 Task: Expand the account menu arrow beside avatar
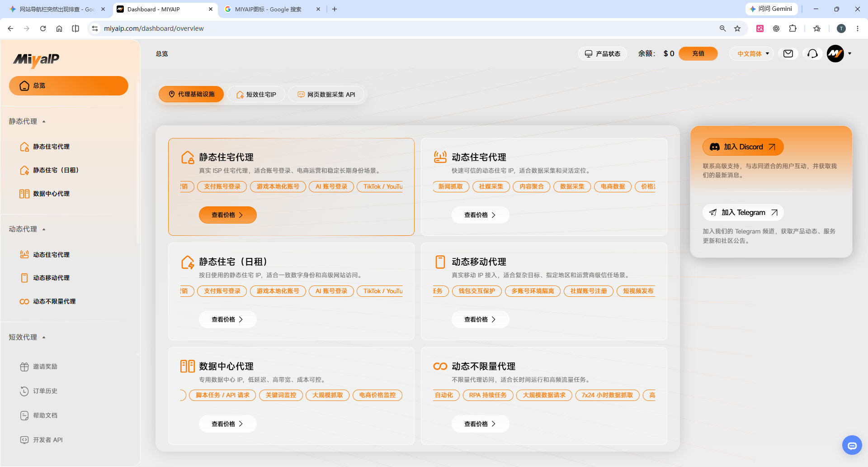(850, 54)
